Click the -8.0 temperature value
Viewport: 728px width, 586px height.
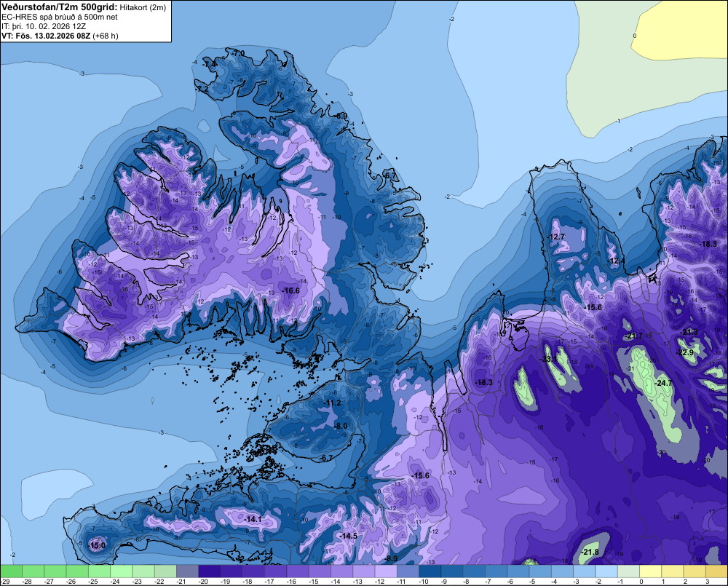coord(340,426)
